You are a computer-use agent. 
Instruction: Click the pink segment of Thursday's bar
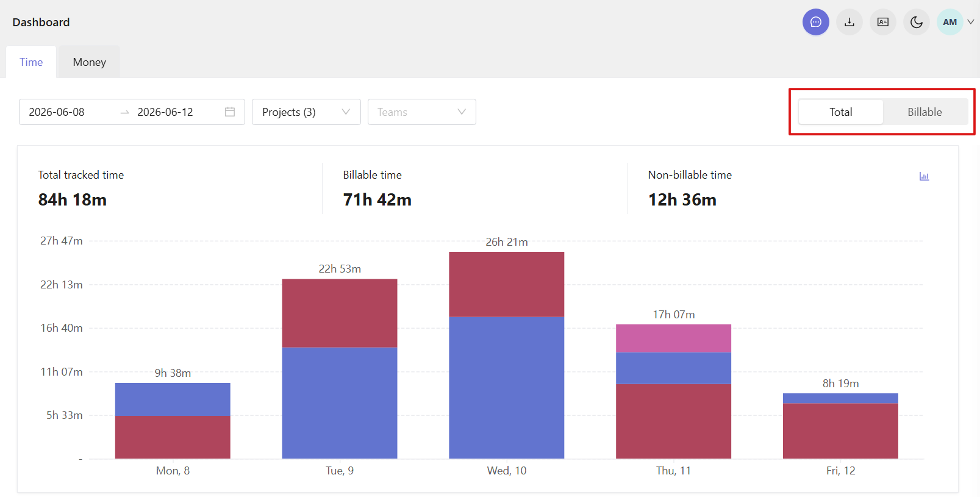[x=673, y=338]
